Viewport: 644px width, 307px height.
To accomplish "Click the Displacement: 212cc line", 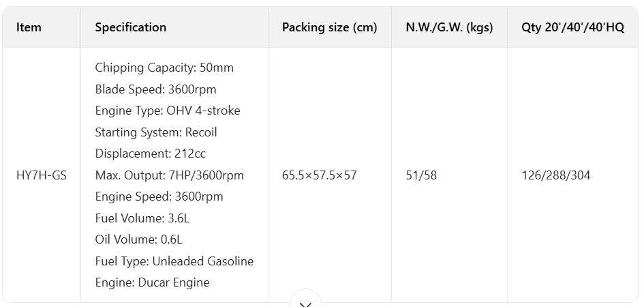I will click(x=150, y=153).
